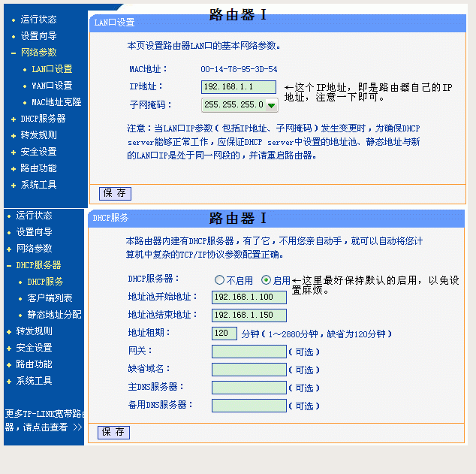This screenshot has height=474, width=476.
Task: Click the empty 缺省域名 input field
Action: pyautogui.click(x=249, y=370)
